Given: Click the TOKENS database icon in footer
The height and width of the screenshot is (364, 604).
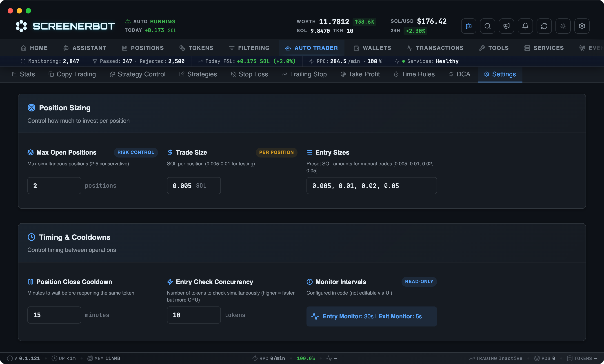Looking at the screenshot, I should tap(570, 358).
